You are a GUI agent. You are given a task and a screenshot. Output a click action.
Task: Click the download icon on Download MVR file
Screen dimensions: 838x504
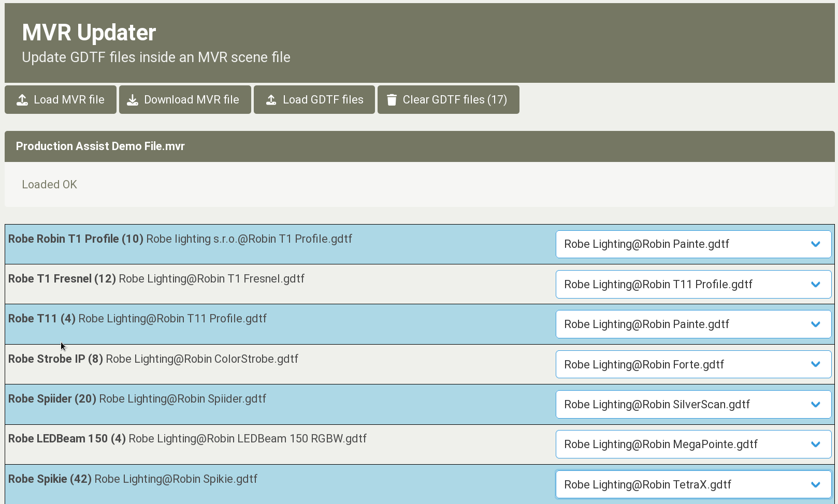[x=133, y=100]
